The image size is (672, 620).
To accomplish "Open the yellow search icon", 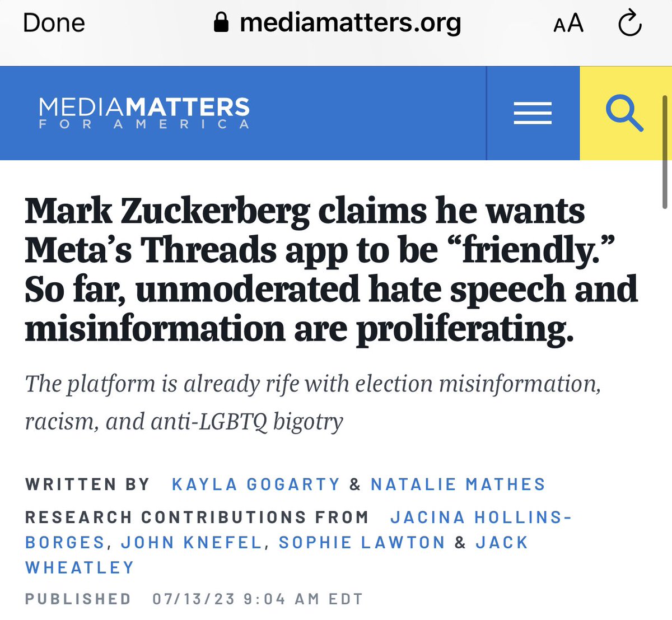I will pyautogui.click(x=625, y=113).
